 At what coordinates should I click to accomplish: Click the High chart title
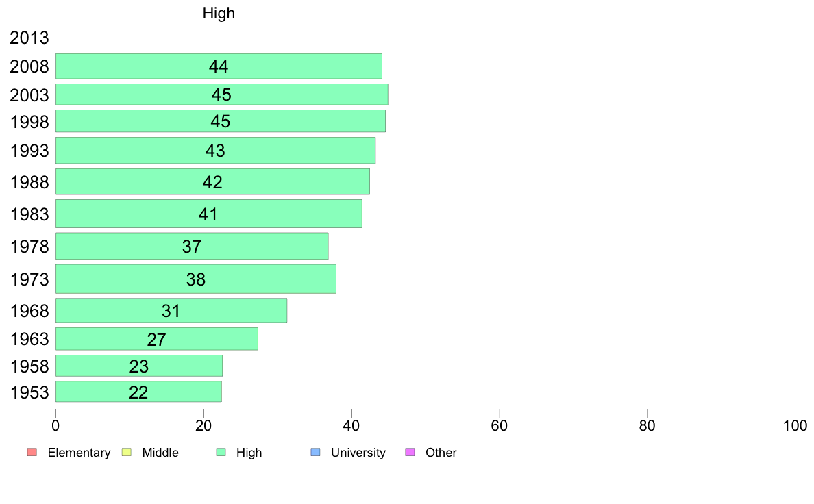[x=219, y=14]
